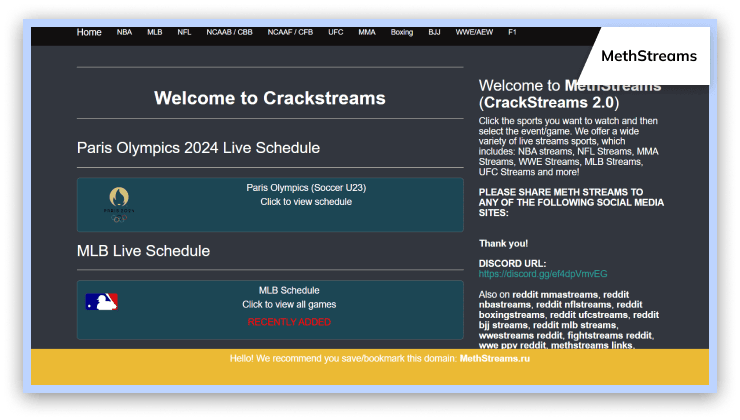Open Paris Olympics (Soccer U23) schedule card

click(x=270, y=204)
